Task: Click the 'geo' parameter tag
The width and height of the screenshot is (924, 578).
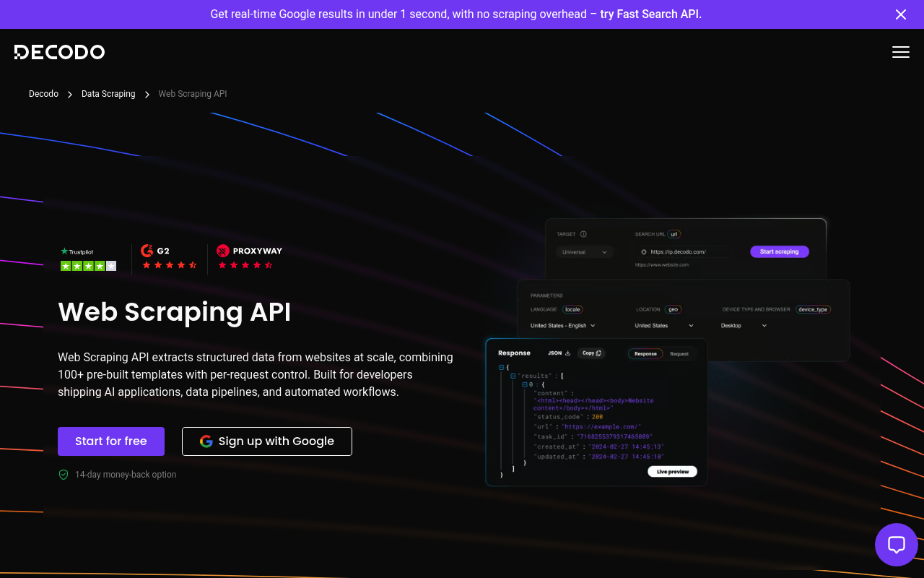Action: coord(673,309)
